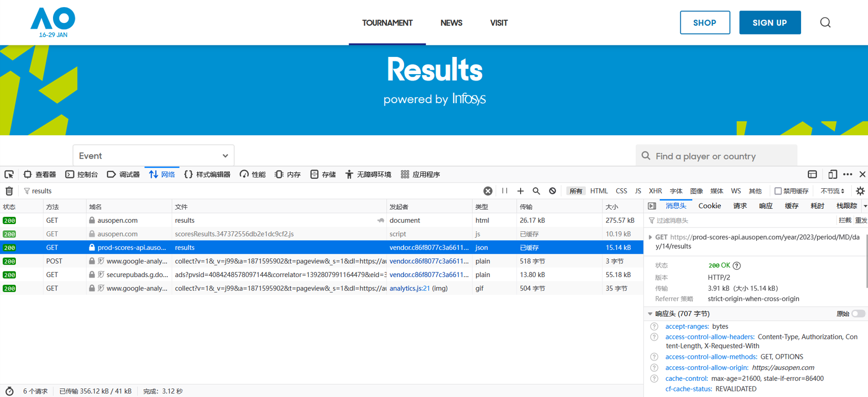Focus the 过滤消息头 filter headers field
This screenshot has height=397, width=868.
point(740,220)
